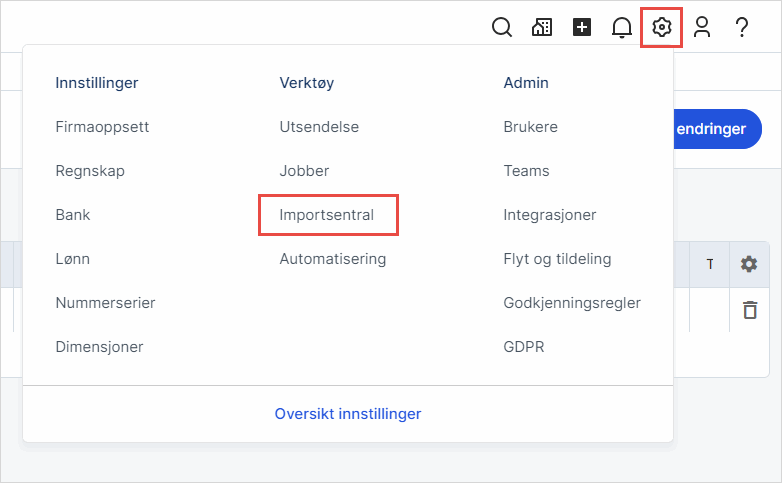782x483 pixels.
Task: Select Firmaoppsett from Innstillinger
Action: coord(102,127)
